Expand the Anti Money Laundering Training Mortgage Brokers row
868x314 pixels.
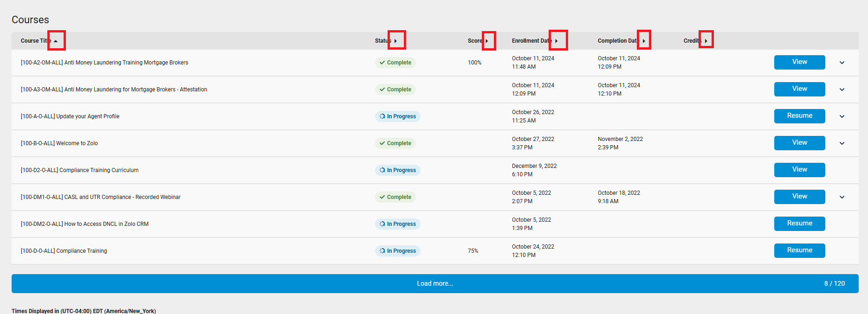pyautogui.click(x=842, y=63)
